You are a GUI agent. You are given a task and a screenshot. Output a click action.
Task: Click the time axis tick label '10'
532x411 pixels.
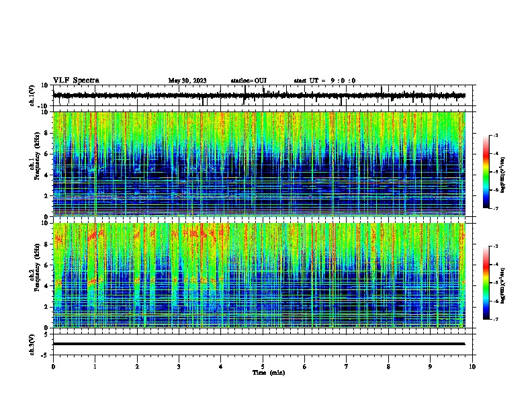click(x=472, y=367)
